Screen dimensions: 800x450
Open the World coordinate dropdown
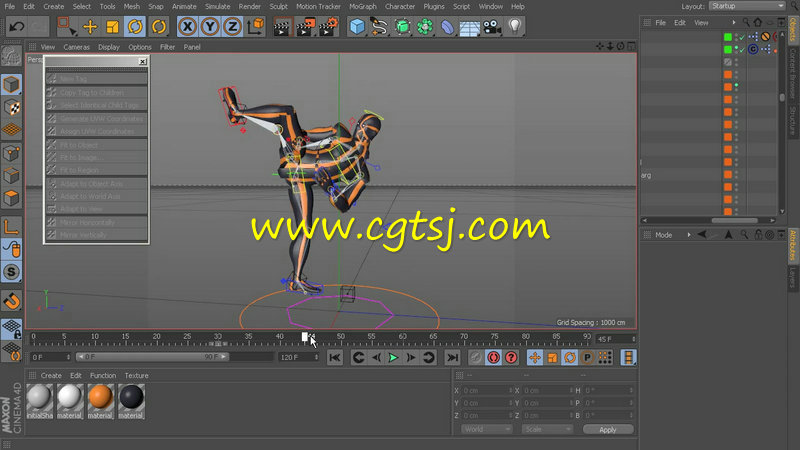tap(486, 430)
